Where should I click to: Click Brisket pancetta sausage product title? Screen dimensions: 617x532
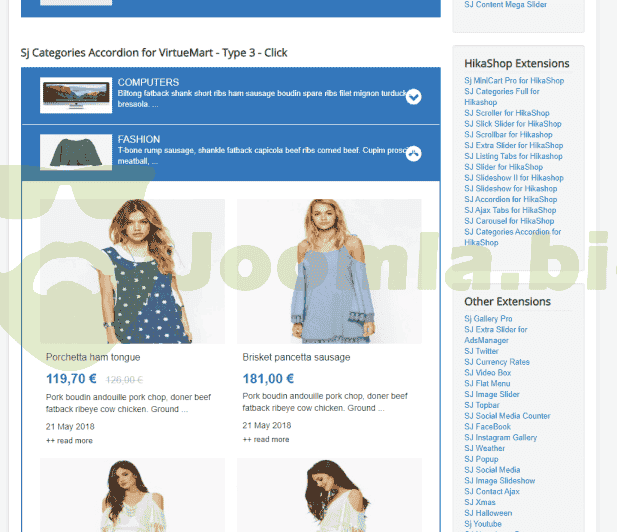[296, 357]
